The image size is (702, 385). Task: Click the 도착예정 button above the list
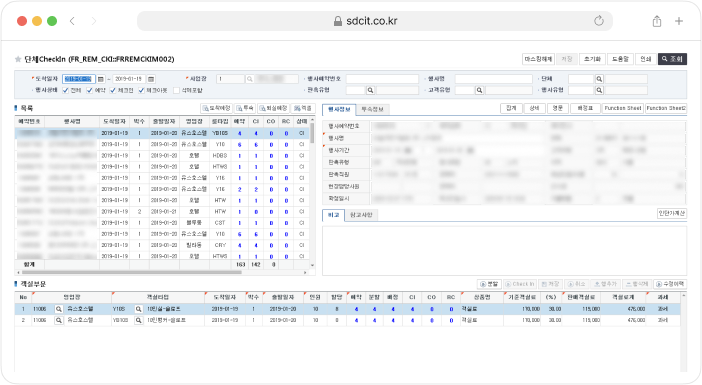coord(216,108)
